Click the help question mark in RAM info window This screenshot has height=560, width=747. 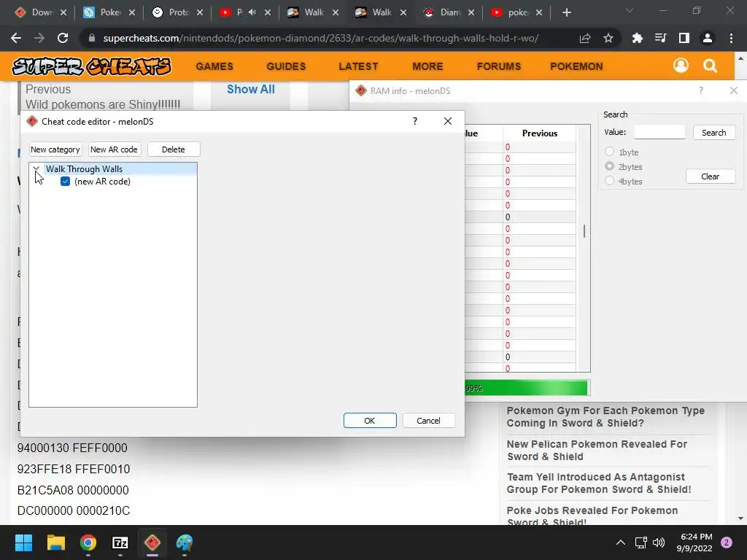point(701,90)
